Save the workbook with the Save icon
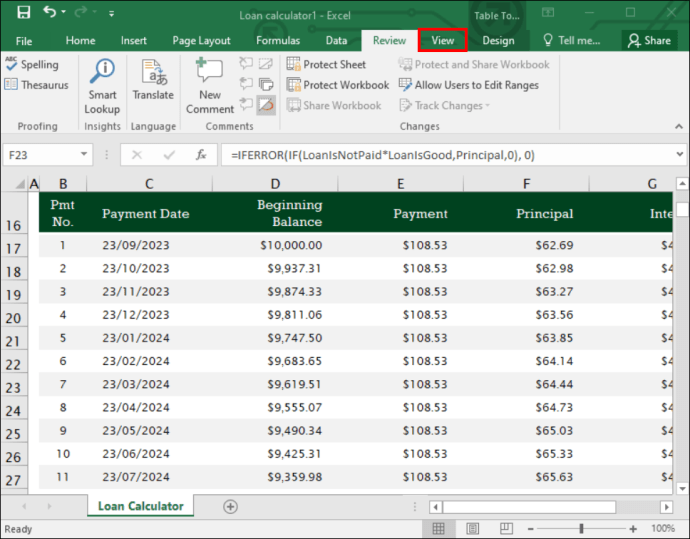Image resolution: width=690 pixels, height=539 pixels. (x=23, y=12)
